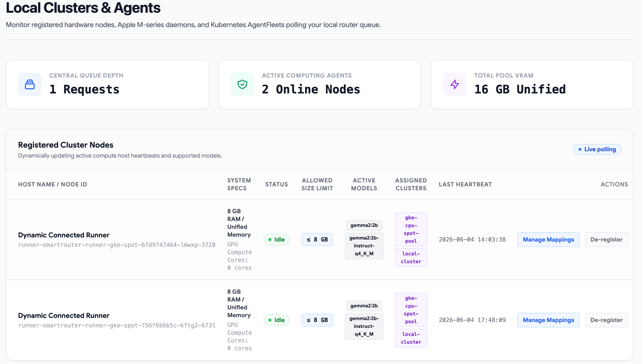641x364 pixels.
Task: Click the gemma2:2b model tag in the kftg2-6731 row
Action: [x=364, y=306]
